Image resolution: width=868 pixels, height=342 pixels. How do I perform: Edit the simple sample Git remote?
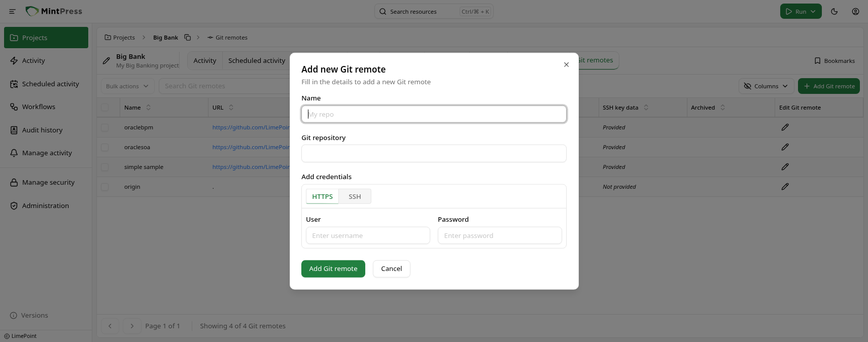point(785,167)
